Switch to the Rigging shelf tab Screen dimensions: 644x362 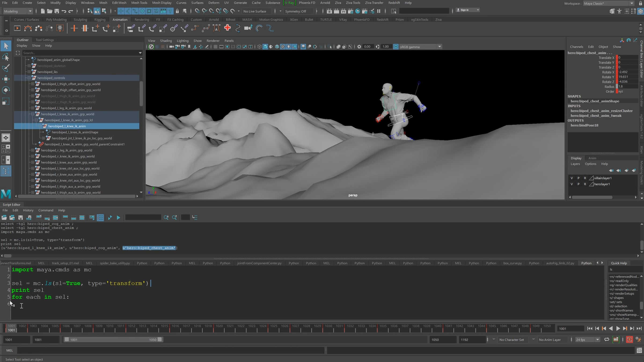[100, 20]
